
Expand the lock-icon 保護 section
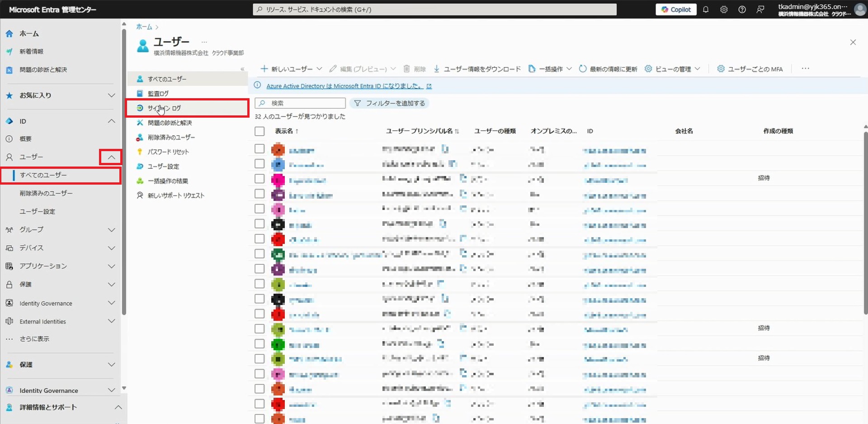[x=111, y=285]
